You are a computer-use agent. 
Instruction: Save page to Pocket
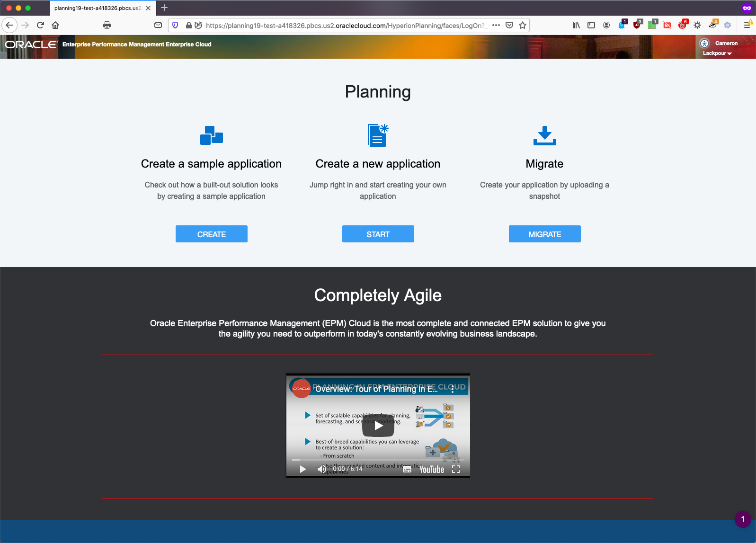[x=509, y=25]
